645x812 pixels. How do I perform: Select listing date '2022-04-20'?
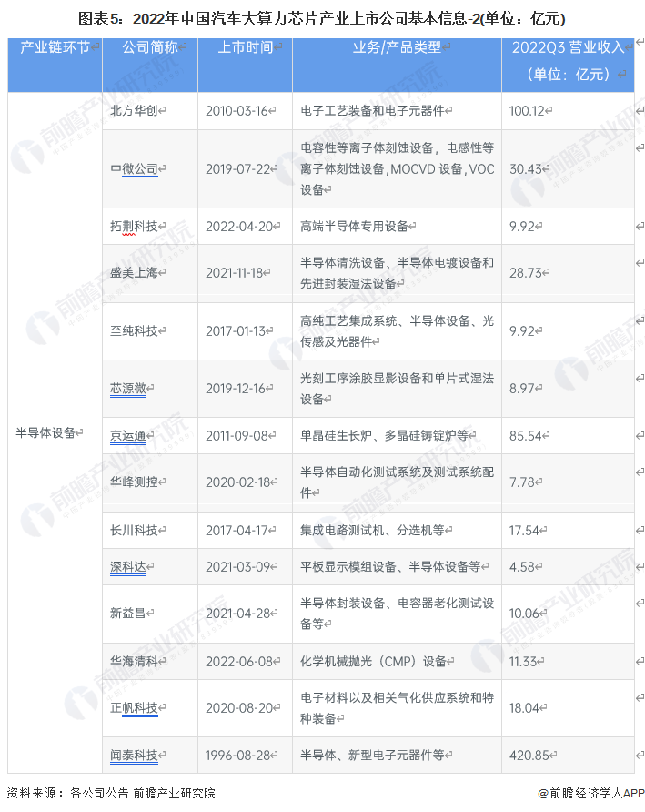click(x=239, y=227)
